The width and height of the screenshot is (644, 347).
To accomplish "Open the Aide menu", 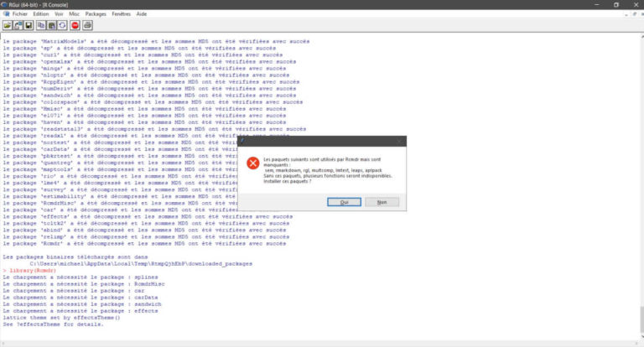I will [142, 14].
